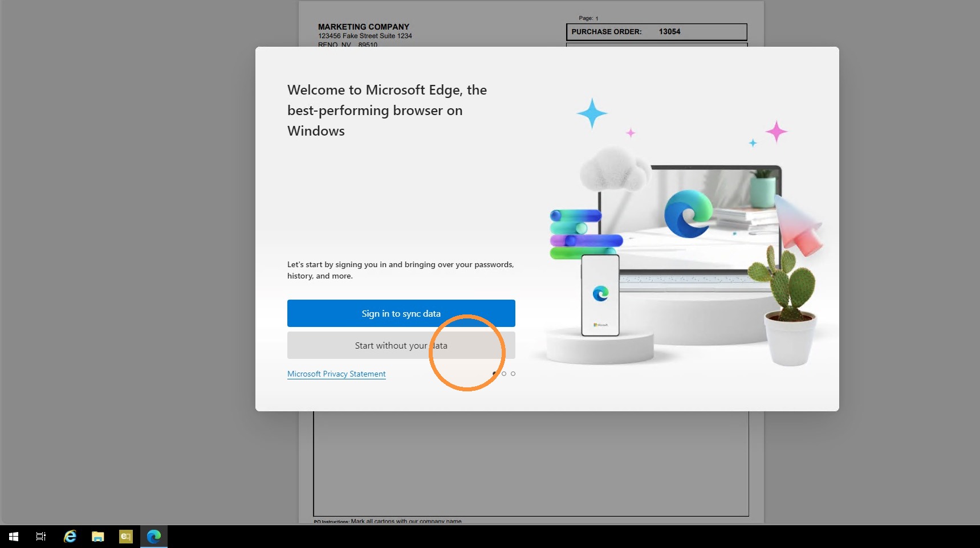Image resolution: width=980 pixels, height=548 pixels.
Task: Click the Microsoft Edge taskbar icon
Action: [154, 537]
